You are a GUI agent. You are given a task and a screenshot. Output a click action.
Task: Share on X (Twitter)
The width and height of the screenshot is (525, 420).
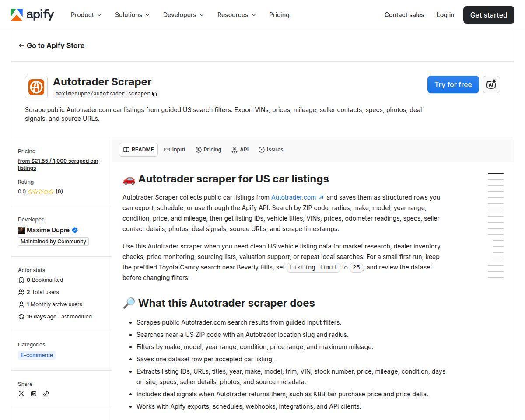21,394
